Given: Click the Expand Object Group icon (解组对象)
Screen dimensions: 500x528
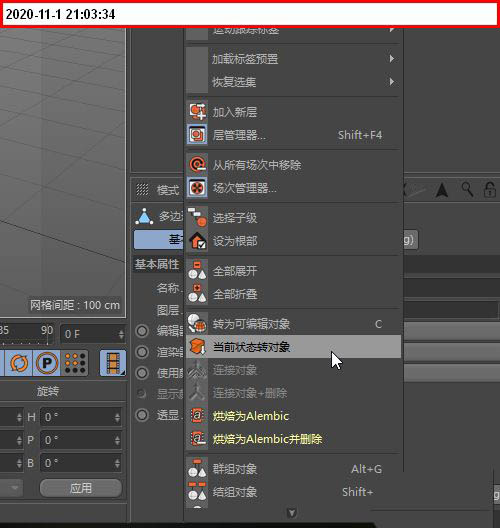Looking at the screenshot, I should 197,492.
